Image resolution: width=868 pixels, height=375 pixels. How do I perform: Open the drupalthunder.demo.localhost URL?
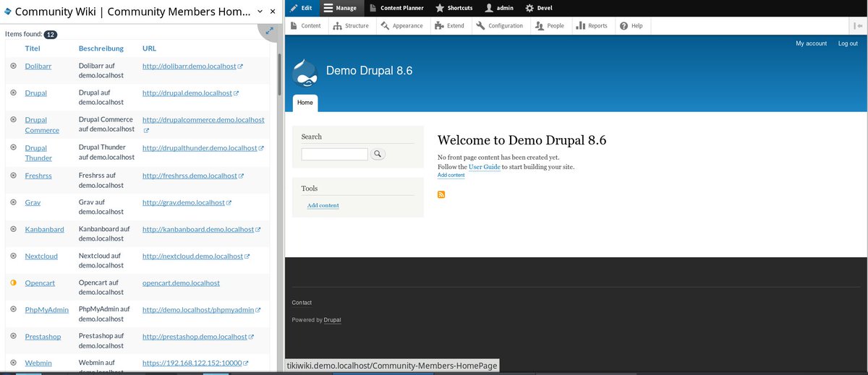tap(200, 148)
